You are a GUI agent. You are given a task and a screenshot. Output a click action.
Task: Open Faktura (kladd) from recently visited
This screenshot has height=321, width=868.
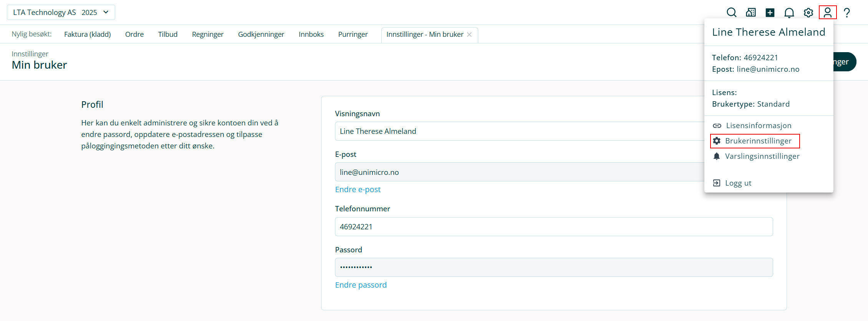(x=87, y=35)
